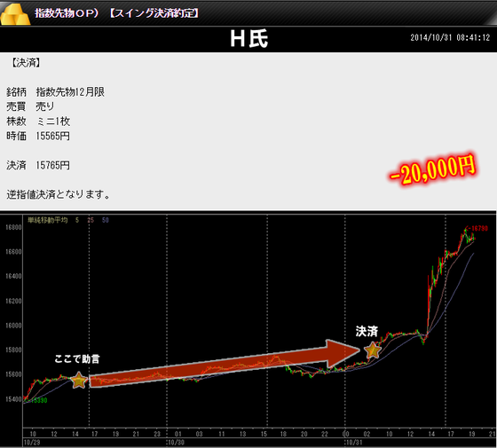Click the moving average 5 legend value

tap(77, 220)
